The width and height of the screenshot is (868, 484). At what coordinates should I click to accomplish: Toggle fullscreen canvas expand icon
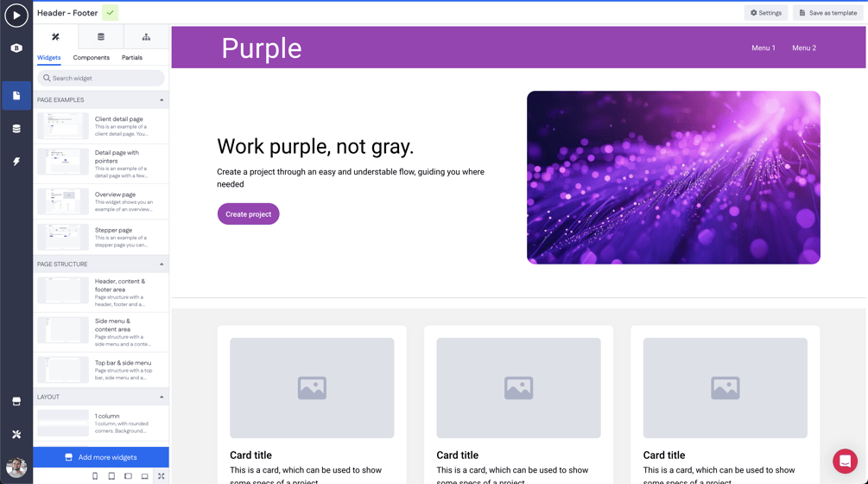coord(162,476)
